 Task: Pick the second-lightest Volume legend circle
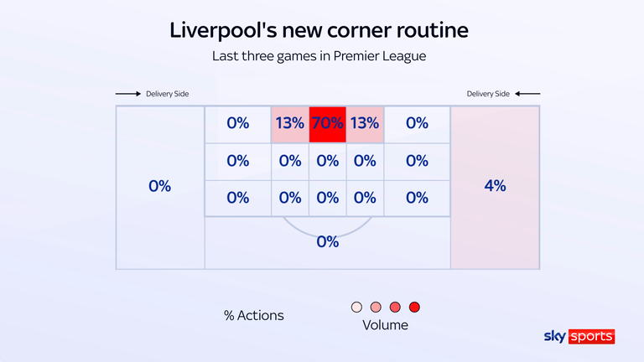pos(376,307)
